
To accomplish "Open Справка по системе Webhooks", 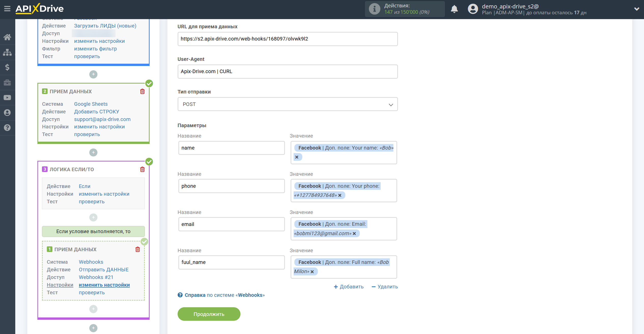I will click(x=221, y=295).
